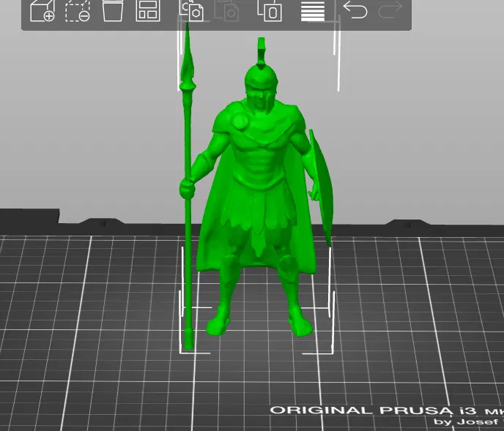Click the Delete selected object icon

[78, 11]
